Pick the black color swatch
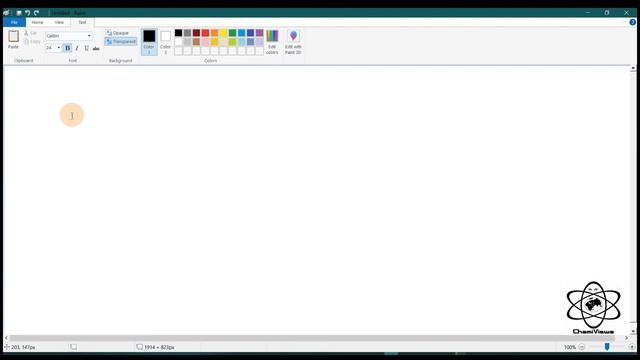Viewport: 640px width, 360px height. tap(178, 33)
